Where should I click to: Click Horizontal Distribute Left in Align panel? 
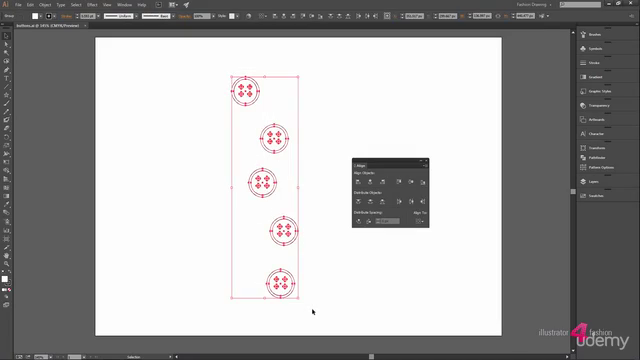[399, 201]
